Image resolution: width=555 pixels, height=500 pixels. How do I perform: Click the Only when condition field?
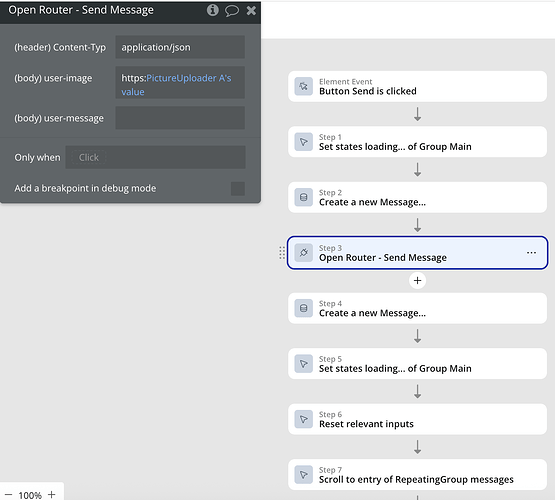pyautogui.click(x=155, y=157)
